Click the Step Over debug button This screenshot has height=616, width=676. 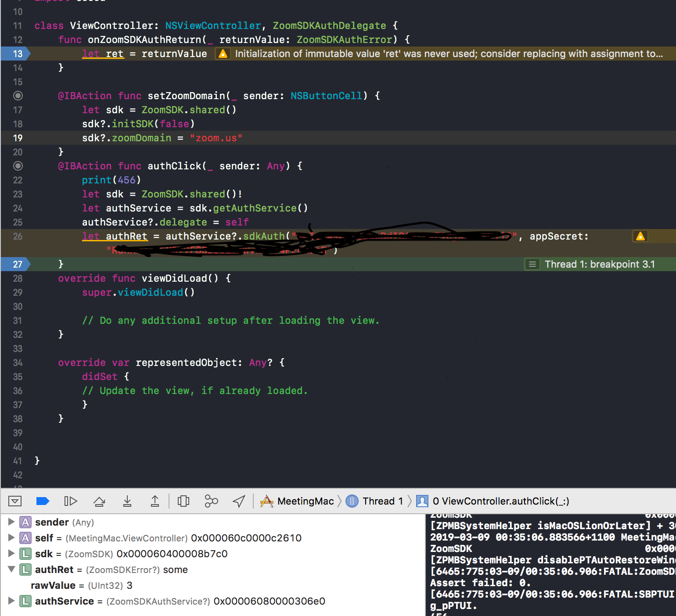tap(99, 501)
